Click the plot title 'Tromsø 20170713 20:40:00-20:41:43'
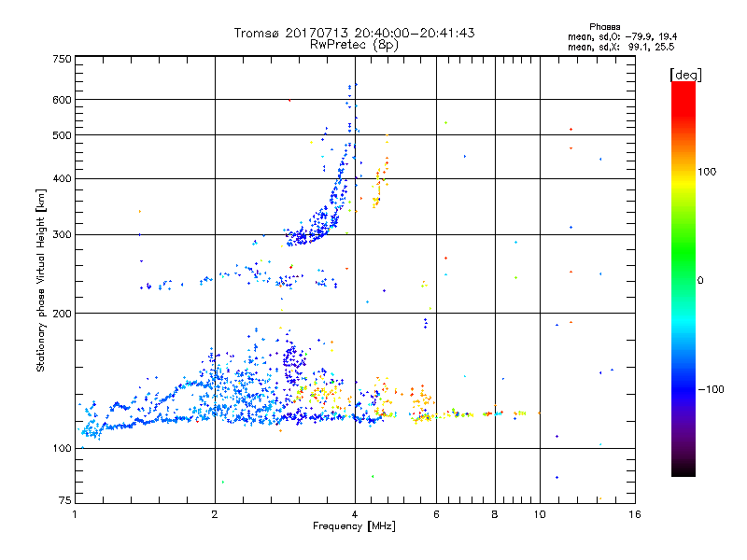This screenshot has height=560, width=747. (x=354, y=33)
